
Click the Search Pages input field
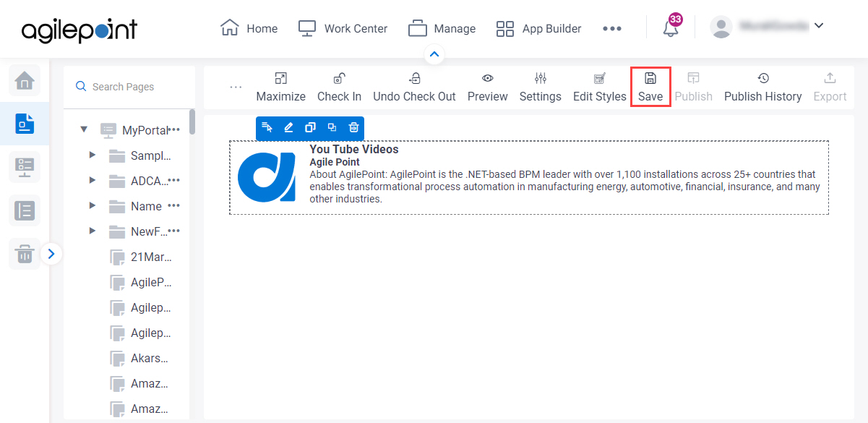click(130, 87)
